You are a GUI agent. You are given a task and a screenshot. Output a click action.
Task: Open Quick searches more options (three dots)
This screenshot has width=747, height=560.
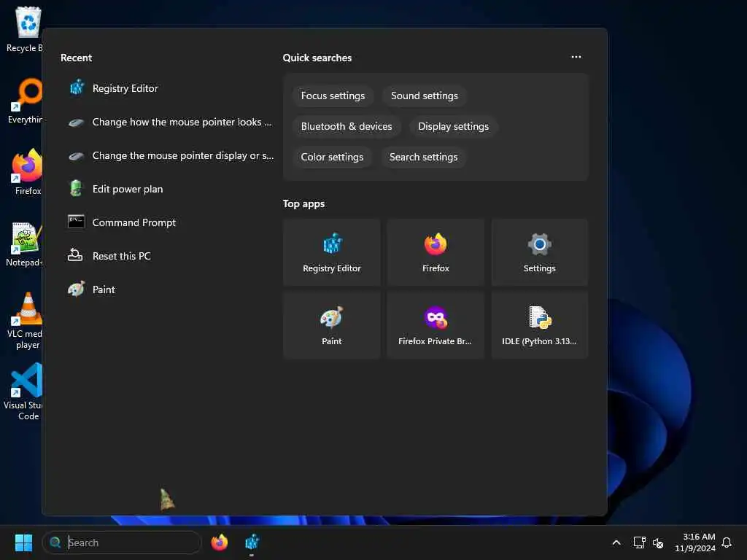tap(576, 57)
